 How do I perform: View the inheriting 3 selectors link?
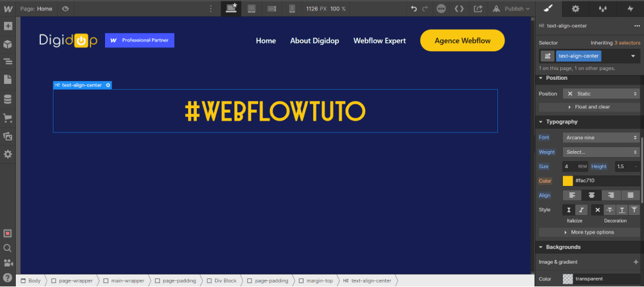click(627, 43)
